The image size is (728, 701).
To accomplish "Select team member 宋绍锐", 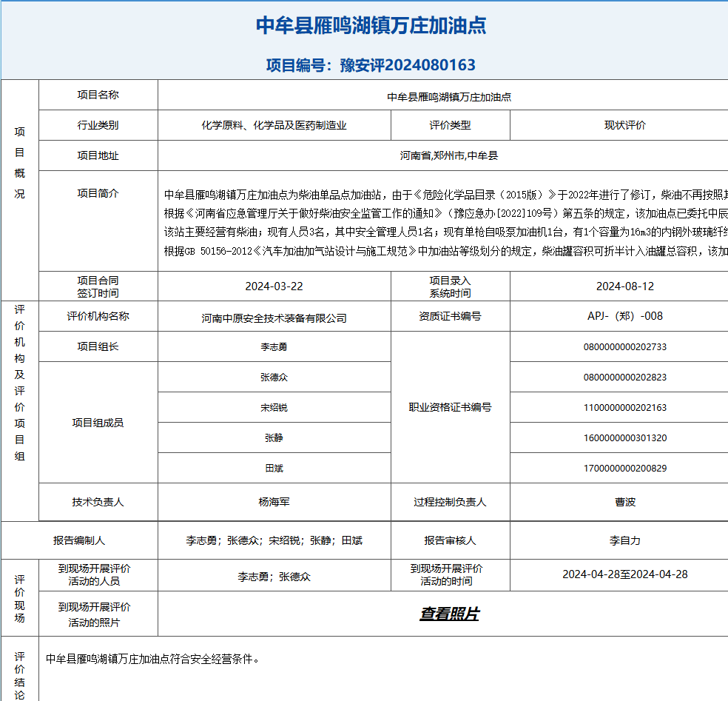I will pos(274,407).
